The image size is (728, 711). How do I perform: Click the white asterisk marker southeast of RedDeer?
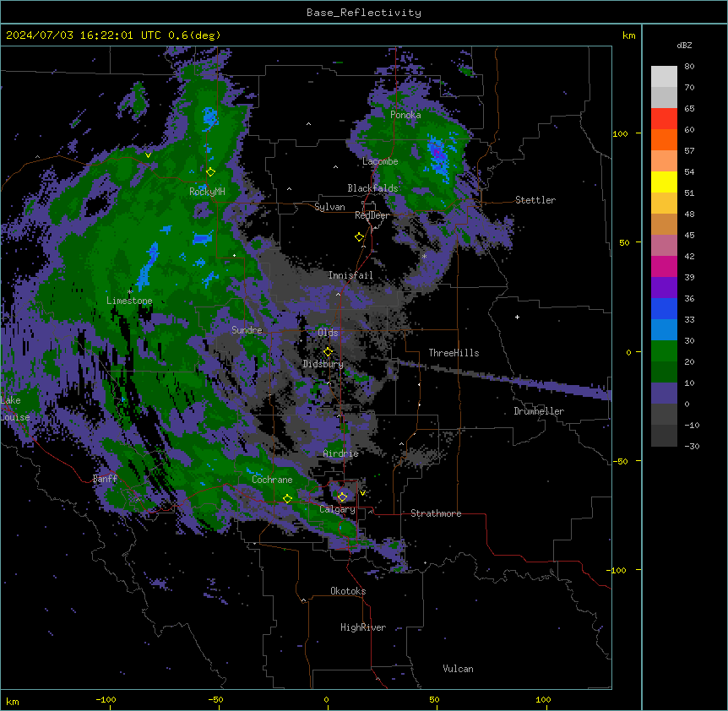point(424,256)
